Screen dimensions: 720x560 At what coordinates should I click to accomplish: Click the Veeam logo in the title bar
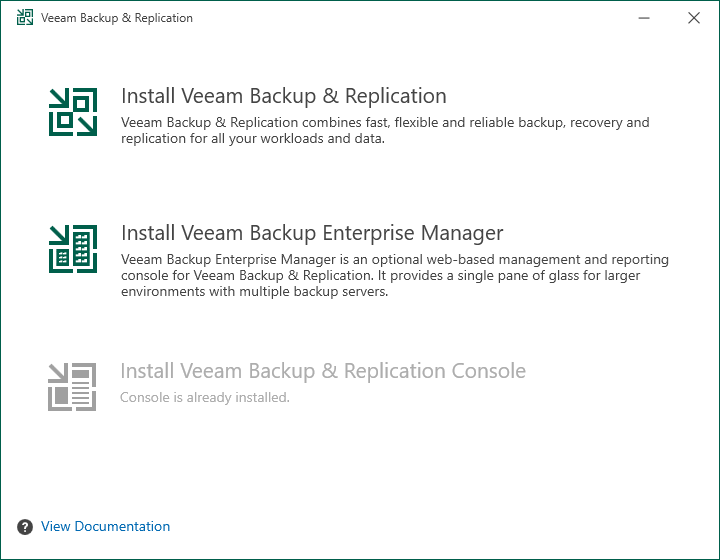25,17
